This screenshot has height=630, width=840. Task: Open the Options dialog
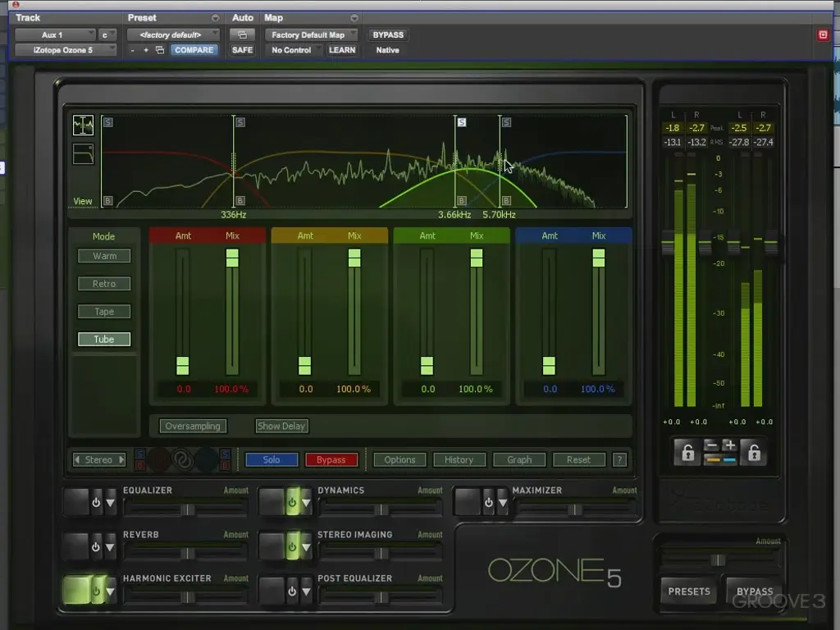tap(399, 459)
